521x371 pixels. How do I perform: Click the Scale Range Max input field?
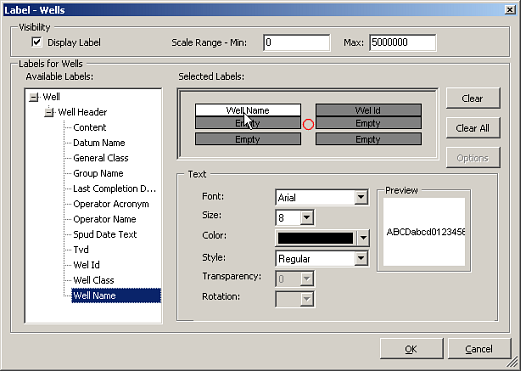(x=402, y=43)
